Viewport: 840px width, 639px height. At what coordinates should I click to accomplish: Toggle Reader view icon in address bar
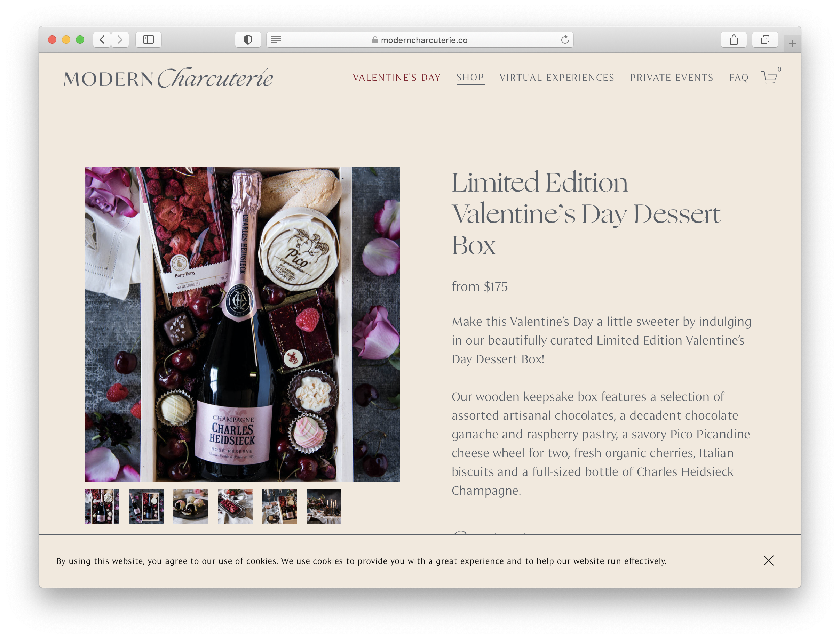click(x=276, y=40)
